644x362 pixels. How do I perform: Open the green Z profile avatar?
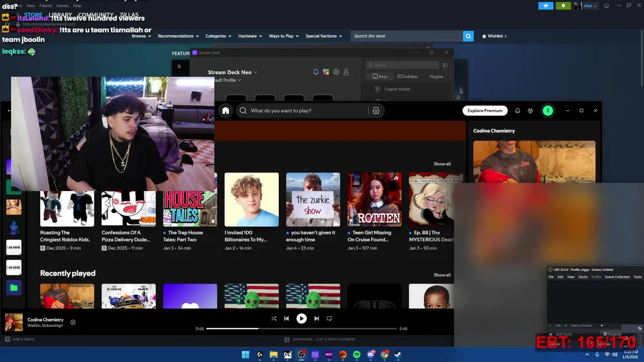coord(548,111)
